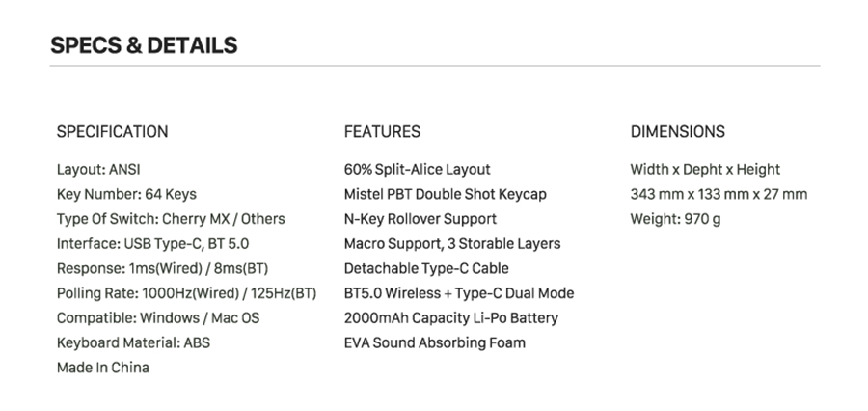The width and height of the screenshot is (868, 411).
Task: Click EVA Sound Absorbing Foam feature
Action: pos(435,342)
